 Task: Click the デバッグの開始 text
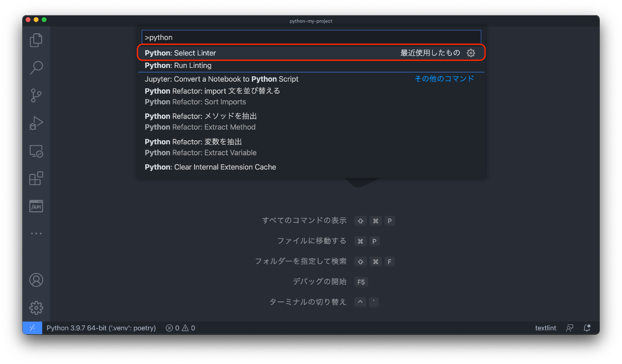[320, 281]
